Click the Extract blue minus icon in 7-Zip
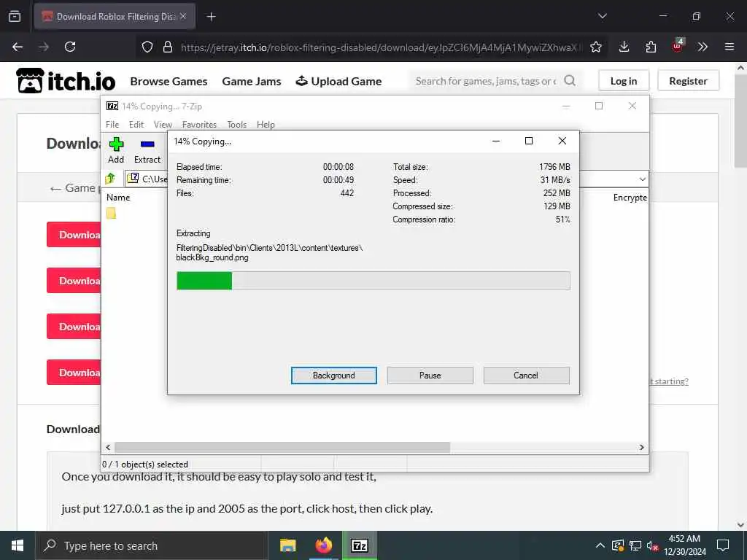This screenshot has width=747, height=560. [x=147, y=144]
